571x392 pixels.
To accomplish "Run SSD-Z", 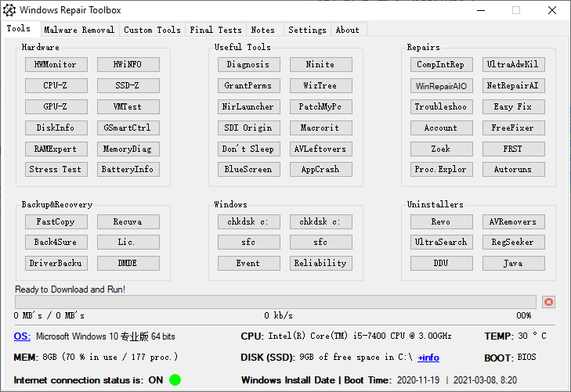I will pyautogui.click(x=128, y=85).
